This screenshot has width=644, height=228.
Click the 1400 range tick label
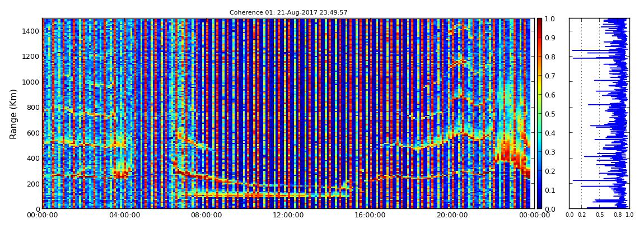[31, 31]
